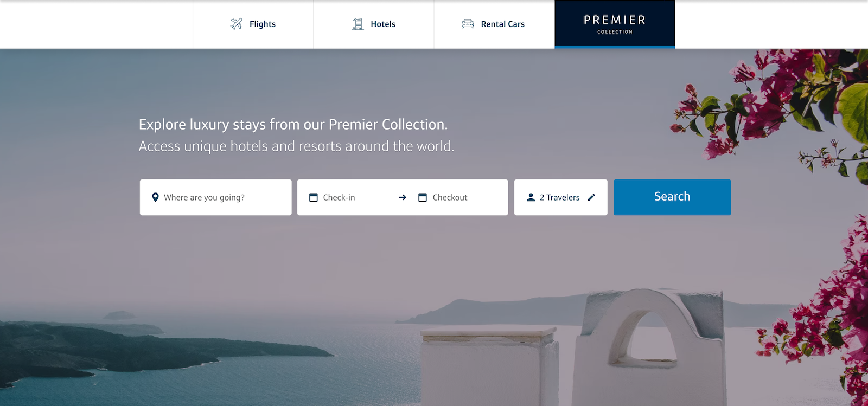Screen dimensions: 868x406
Task: Click the building icon beside Hotels
Action: coord(358,24)
